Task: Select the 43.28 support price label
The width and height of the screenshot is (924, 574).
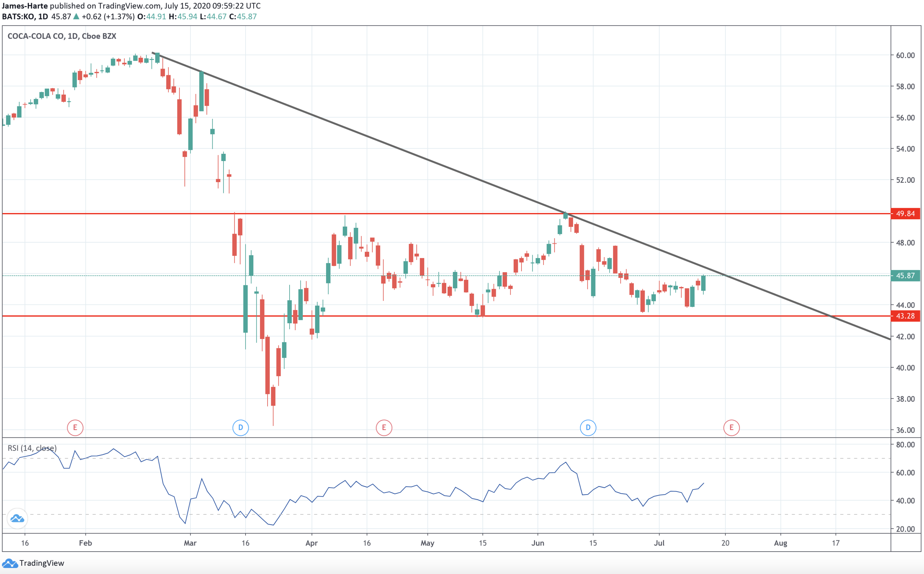Action: click(x=907, y=316)
